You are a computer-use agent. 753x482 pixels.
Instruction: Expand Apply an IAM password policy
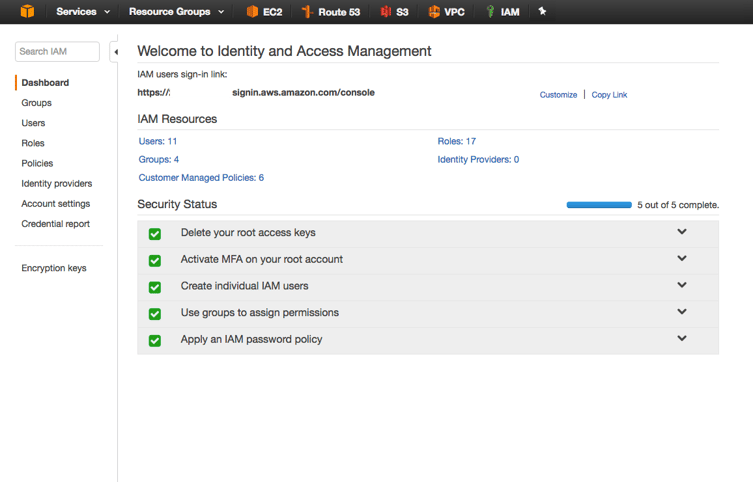(x=682, y=338)
